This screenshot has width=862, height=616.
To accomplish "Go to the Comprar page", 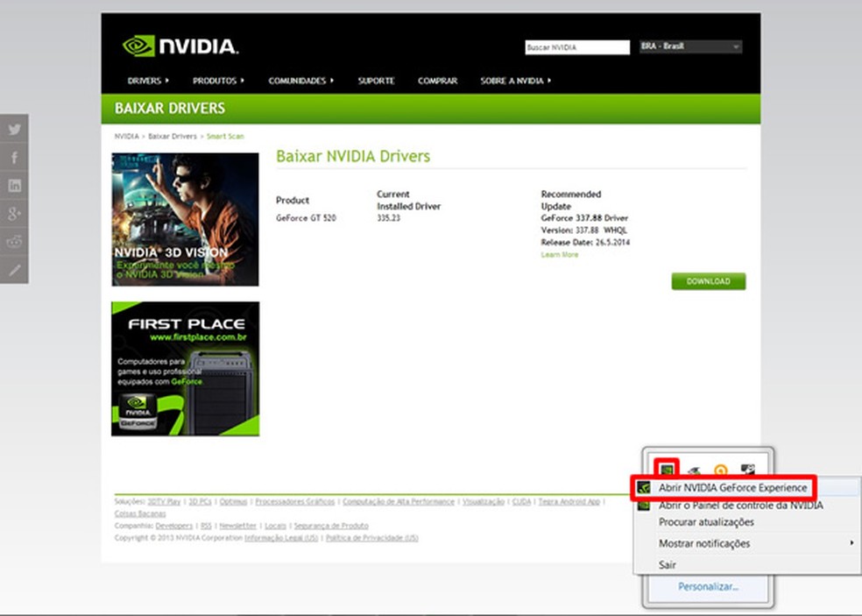I will point(437,81).
